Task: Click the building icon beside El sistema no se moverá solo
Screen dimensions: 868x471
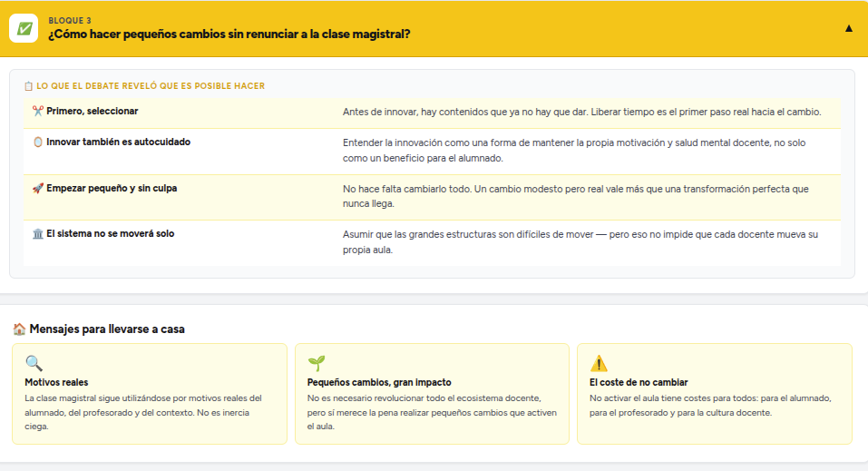Action: [37, 234]
